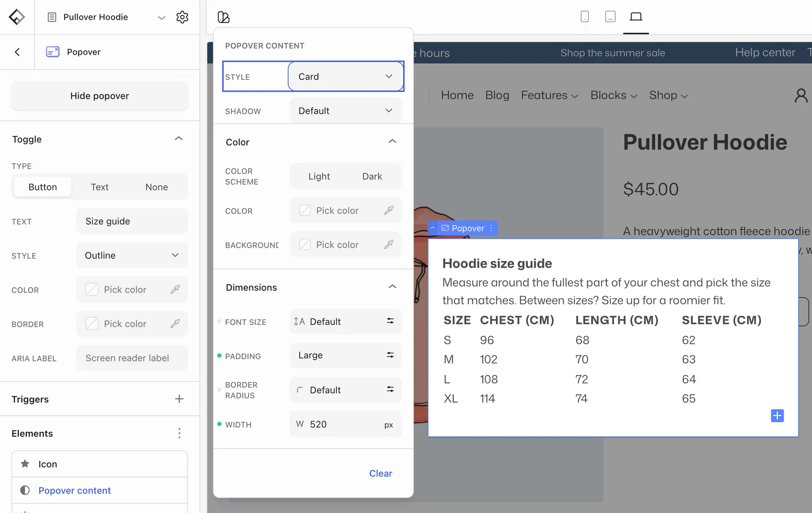
Task: Open Font size Default selector
Action: [346, 321]
